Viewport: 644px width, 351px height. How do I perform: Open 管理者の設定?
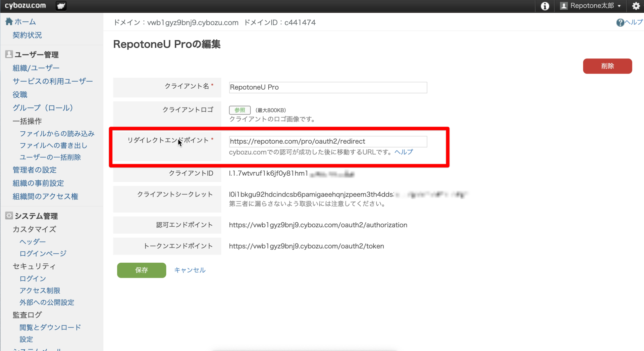point(35,170)
